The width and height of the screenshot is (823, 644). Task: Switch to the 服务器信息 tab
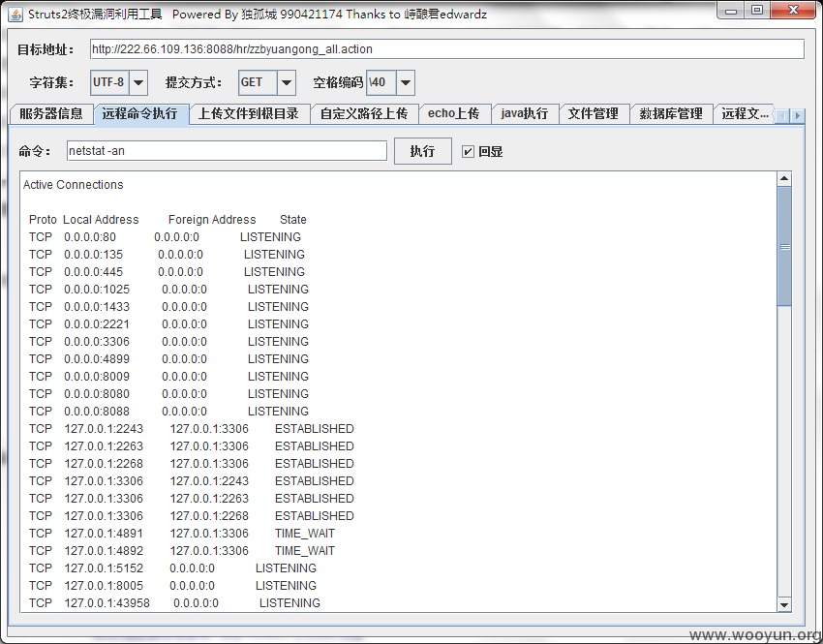(51, 113)
